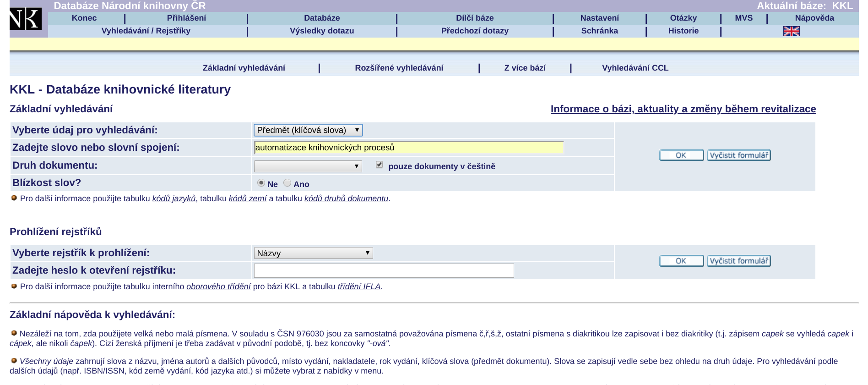Open kódů zemí link
Viewport: 868px width, 385px height.
click(248, 198)
